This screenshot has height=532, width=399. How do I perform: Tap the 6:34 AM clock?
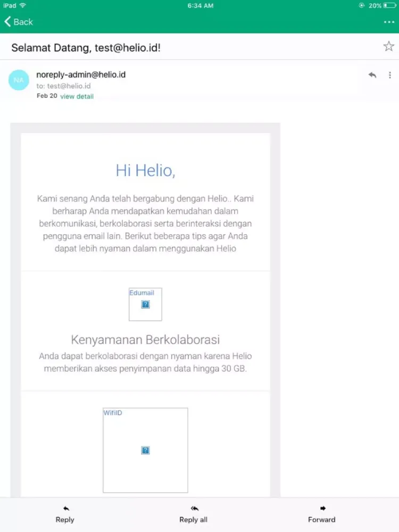[200, 6]
